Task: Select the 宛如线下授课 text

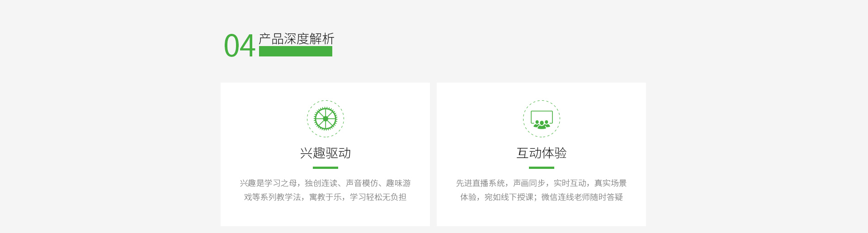Action: coord(509,197)
